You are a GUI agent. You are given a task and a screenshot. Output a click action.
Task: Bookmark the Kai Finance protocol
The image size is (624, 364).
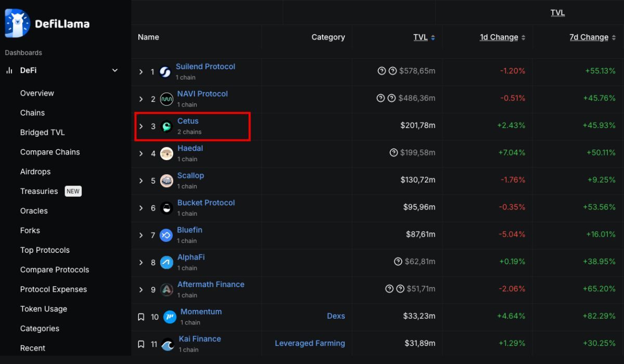141,344
